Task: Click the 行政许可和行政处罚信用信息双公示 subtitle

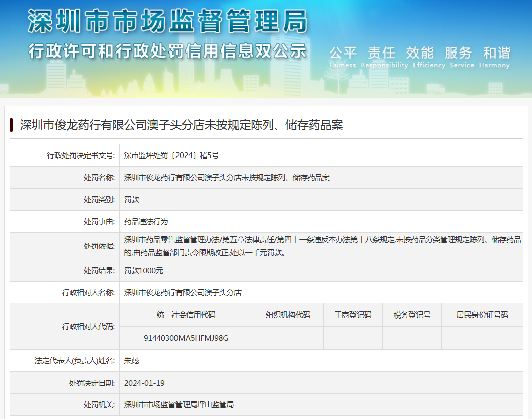Action: tap(167, 51)
